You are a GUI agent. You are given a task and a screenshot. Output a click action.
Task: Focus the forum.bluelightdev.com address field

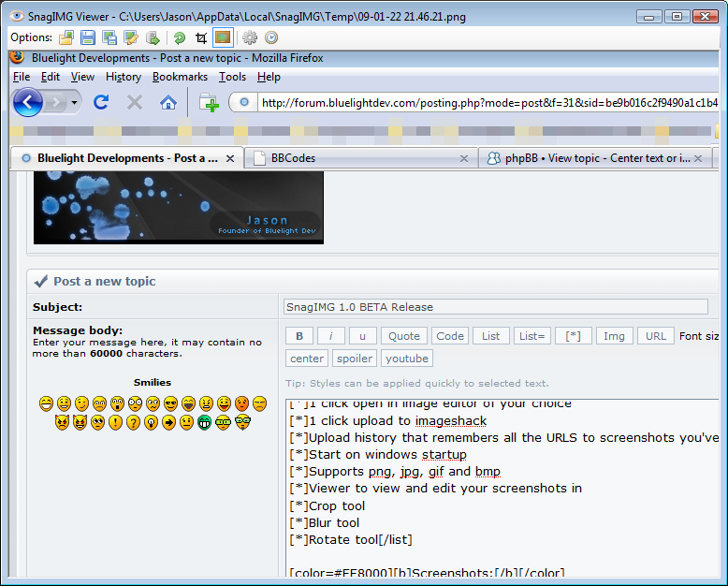click(x=488, y=103)
